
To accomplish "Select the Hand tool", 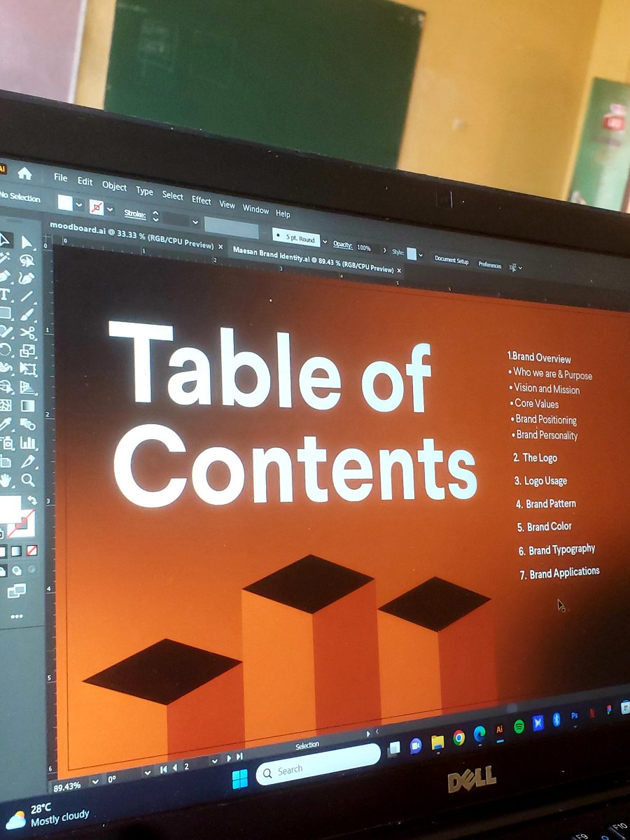I will [x=6, y=480].
